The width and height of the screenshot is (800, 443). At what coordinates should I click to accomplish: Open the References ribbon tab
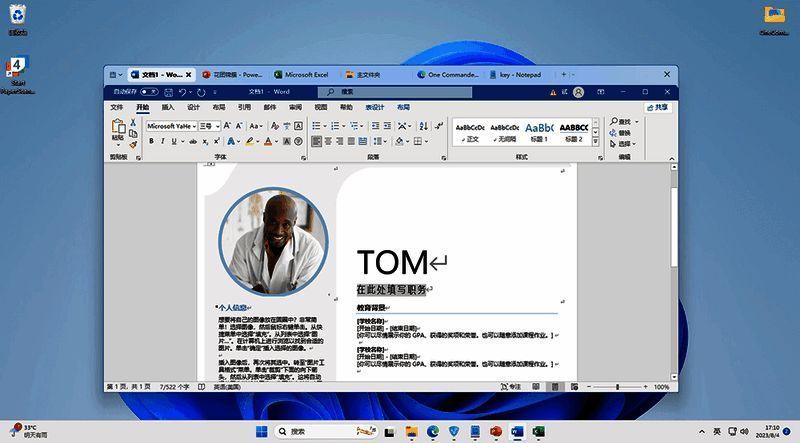point(244,107)
